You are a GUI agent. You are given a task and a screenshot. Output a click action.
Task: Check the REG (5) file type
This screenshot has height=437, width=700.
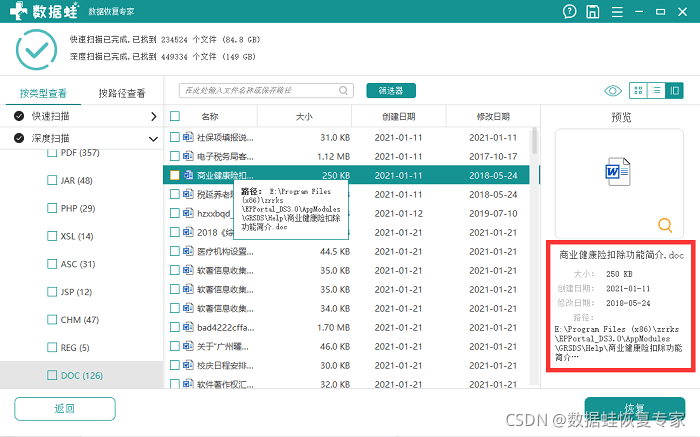coord(52,347)
